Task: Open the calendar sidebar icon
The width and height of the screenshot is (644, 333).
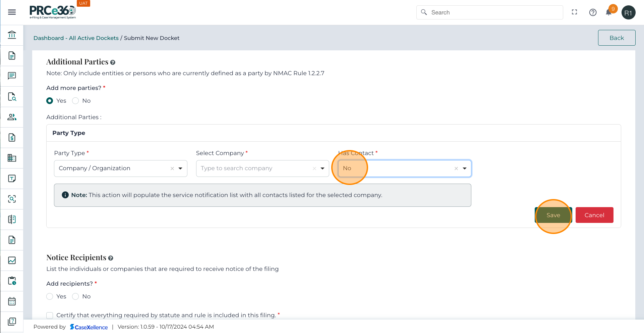Action: pyautogui.click(x=12, y=301)
